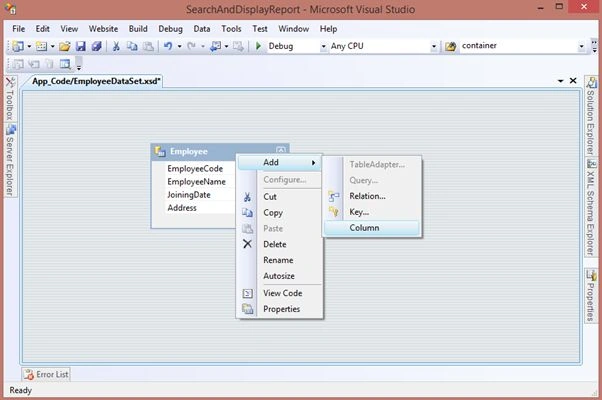Click the Undo arrow icon
This screenshot has height=400, width=602.
point(168,46)
